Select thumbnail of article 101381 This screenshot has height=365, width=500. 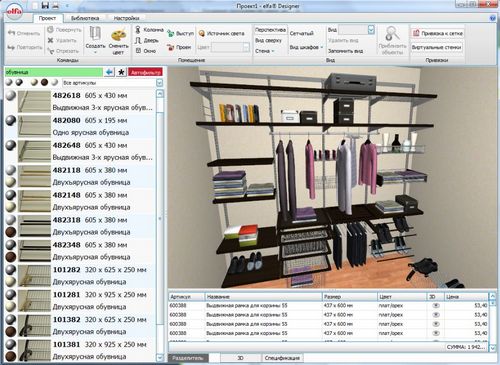coord(34,350)
